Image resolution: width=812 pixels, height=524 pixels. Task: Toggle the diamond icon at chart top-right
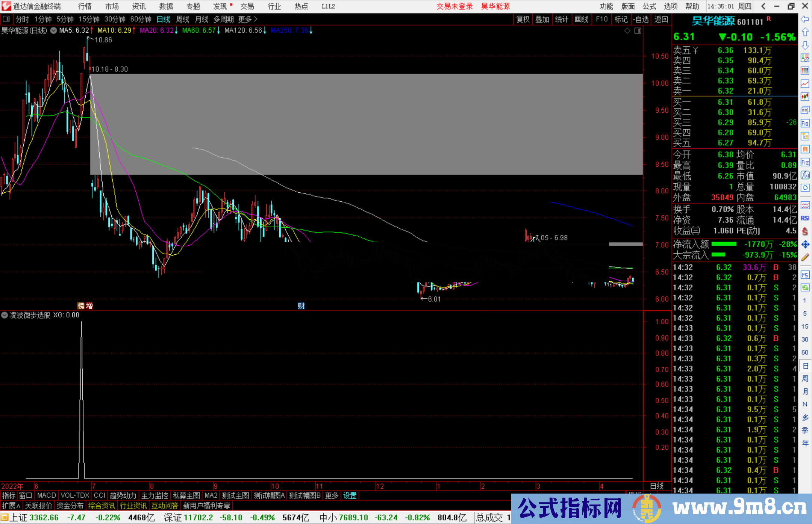point(627,31)
